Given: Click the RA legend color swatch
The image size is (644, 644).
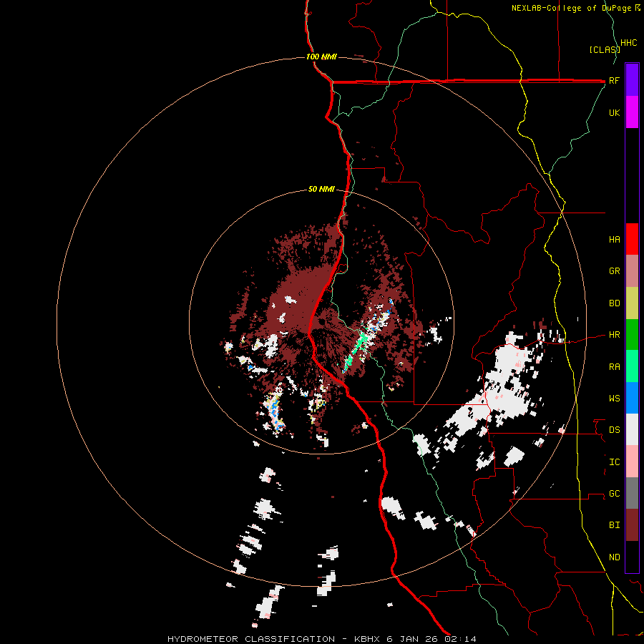Looking at the screenshot, I should tap(632, 366).
